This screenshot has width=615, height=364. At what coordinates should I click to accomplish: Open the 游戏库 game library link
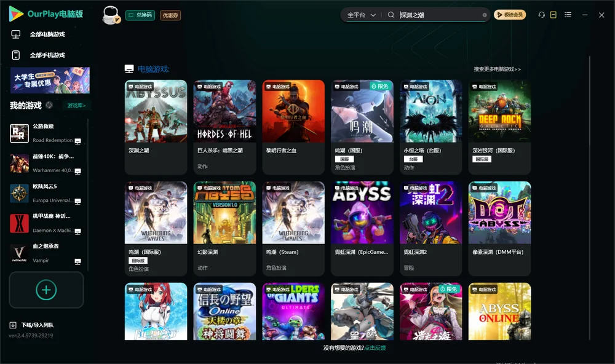tap(76, 106)
